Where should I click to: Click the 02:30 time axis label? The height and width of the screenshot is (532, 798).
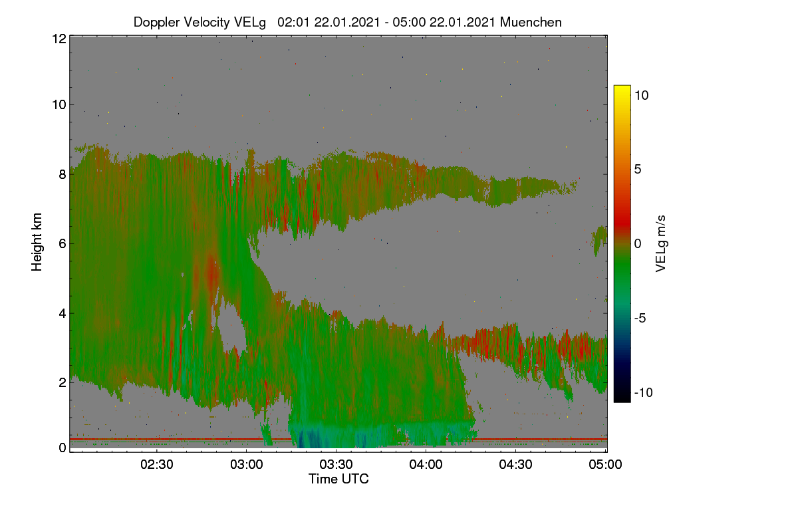click(x=157, y=464)
